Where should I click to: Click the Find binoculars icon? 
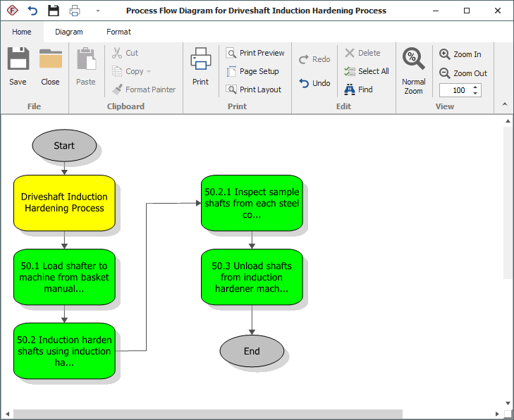pos(350,89)
